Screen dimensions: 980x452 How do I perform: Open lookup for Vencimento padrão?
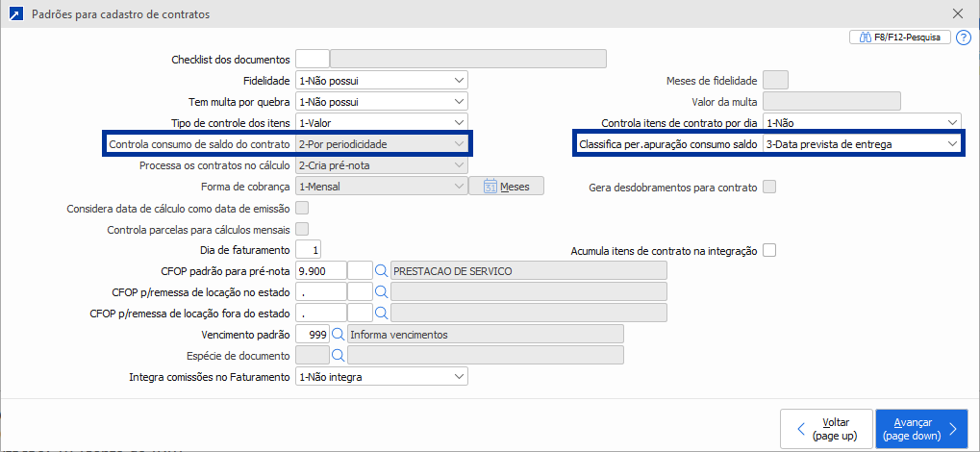(x=338, y=334)
